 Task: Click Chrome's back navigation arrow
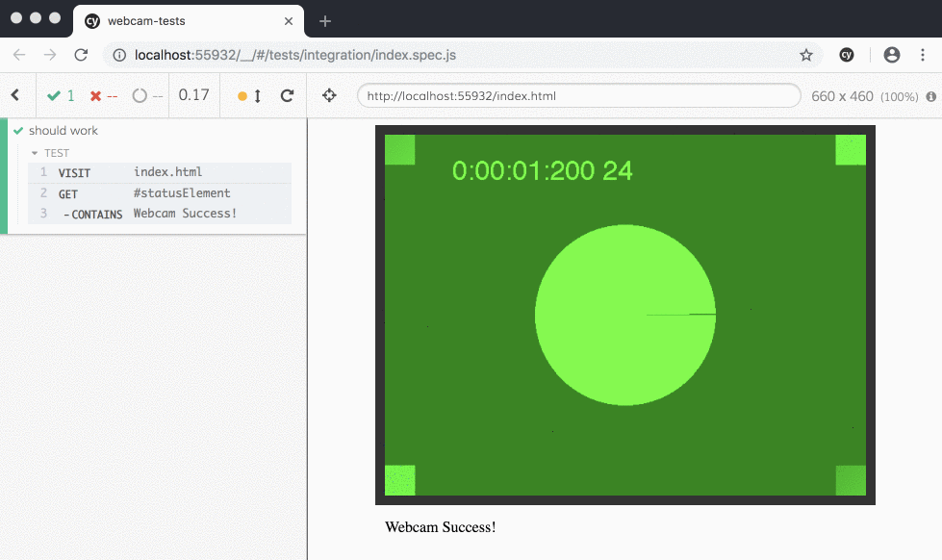tap(17, 55)
